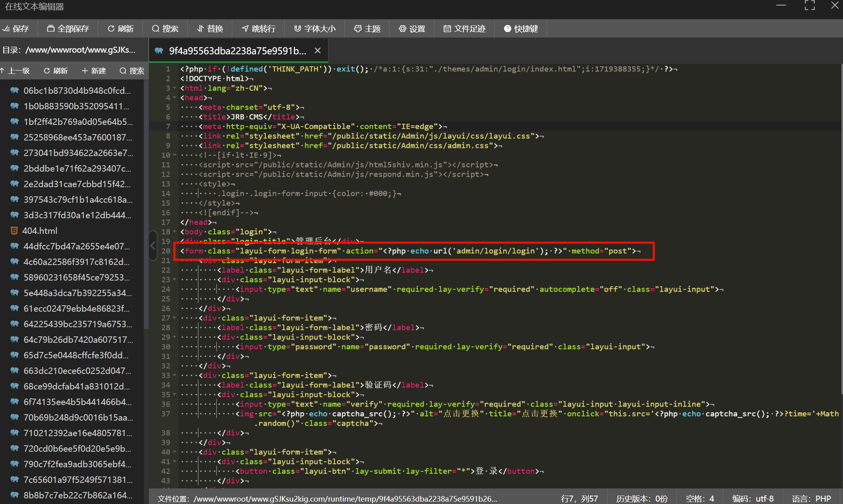The image size is (843, 504).
Task: Open editor Settings (设置) gear
Action: tap(412, 29)
